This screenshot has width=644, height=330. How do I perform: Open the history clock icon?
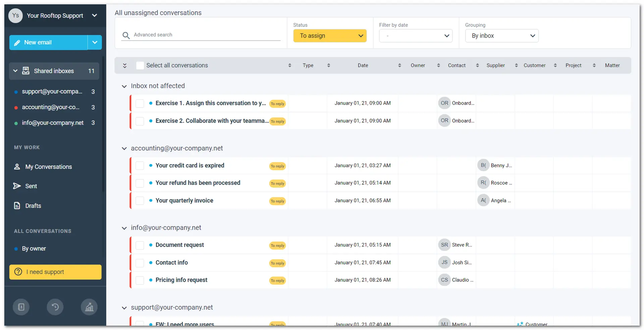pyautogui.click(x=55, y=307)
